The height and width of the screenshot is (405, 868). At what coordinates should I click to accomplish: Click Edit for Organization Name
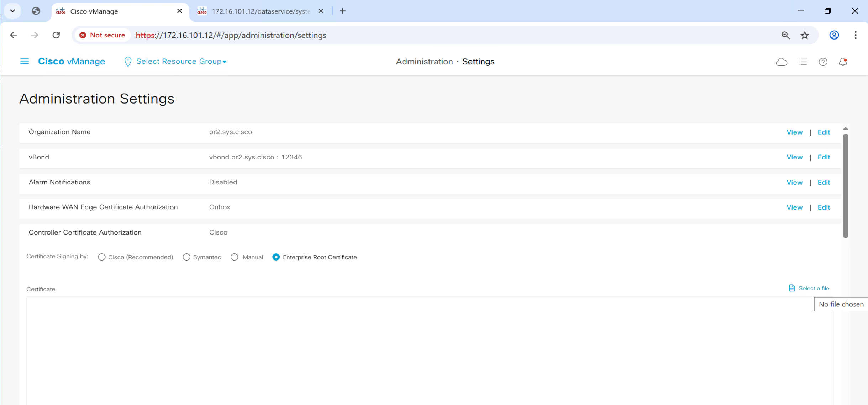coord(824,132)
